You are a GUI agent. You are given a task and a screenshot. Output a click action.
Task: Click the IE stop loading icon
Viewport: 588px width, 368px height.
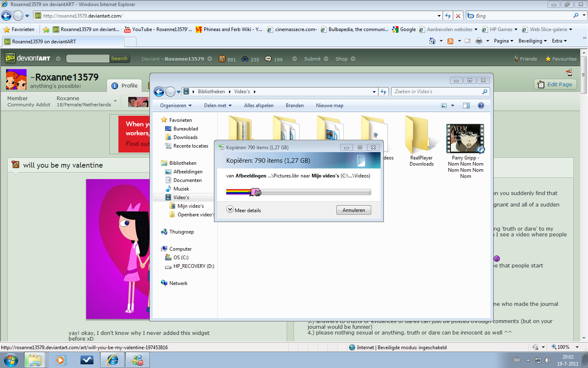tap(458, 16)
